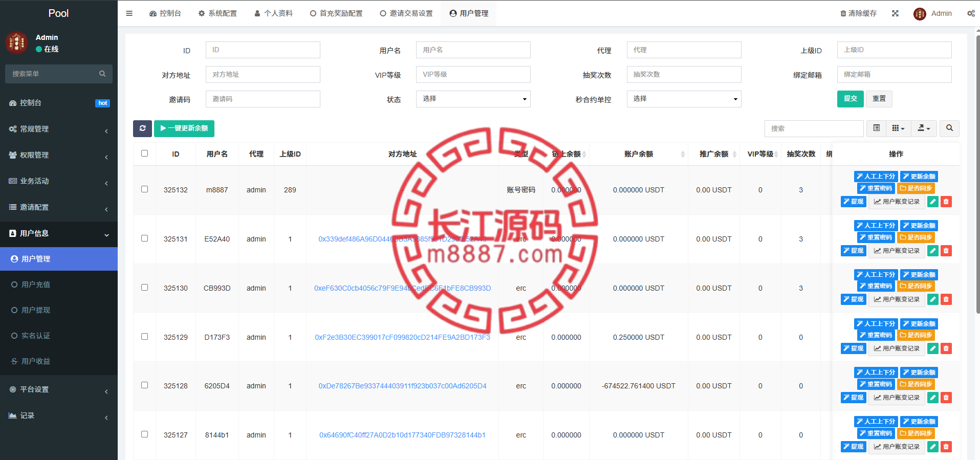This screenshot has width=980, height=460.
Task: Open 用户充值 in the sidebar
Action: pos(59,284)
